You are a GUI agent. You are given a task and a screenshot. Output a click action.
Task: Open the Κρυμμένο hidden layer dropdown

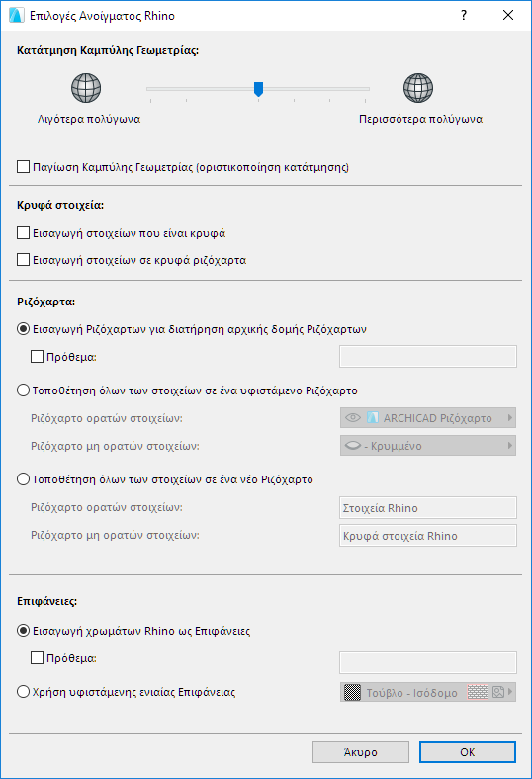pyautogui.click(x=428, y=446)
